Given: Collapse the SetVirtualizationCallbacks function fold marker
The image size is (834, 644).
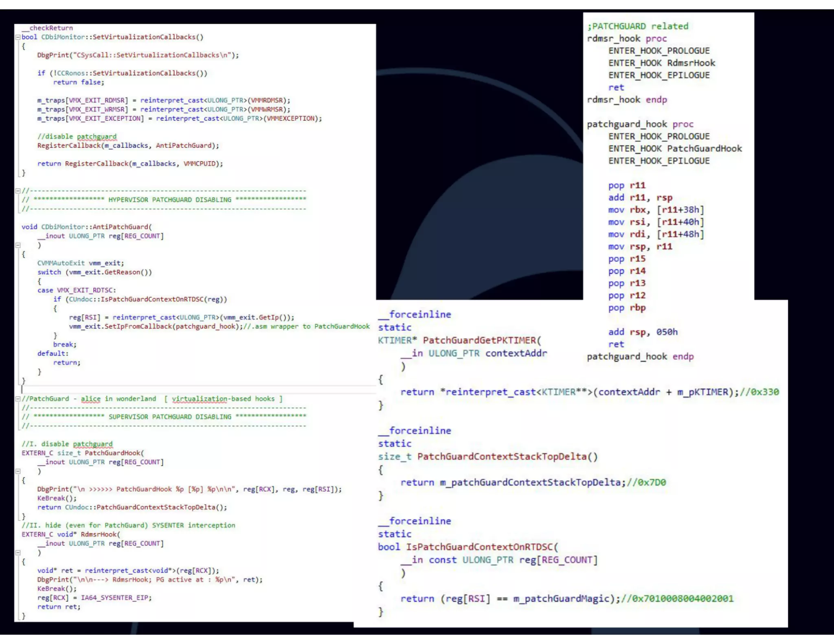Looking at the screenshot, I should click(x=18, y=37).
